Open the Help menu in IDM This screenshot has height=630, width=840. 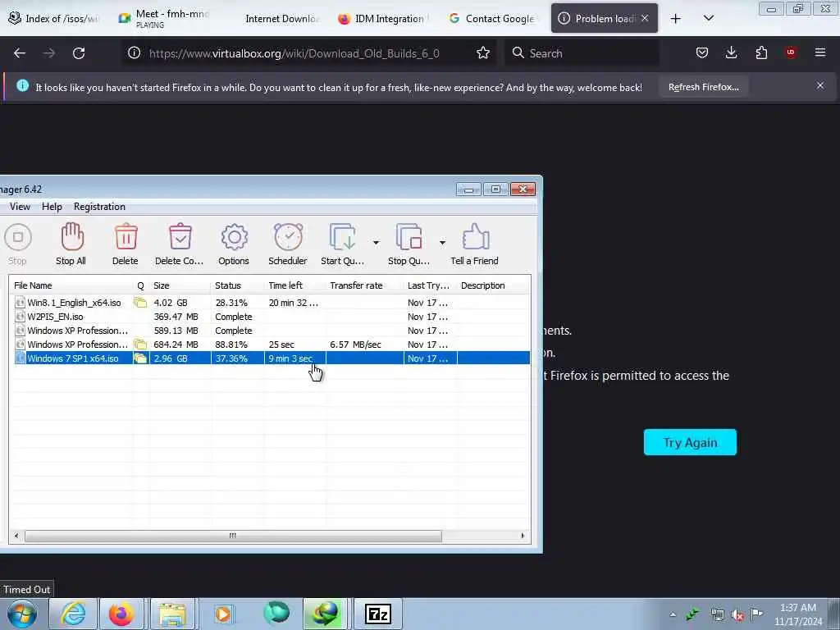pyautogui.click(x=52, y=207)
